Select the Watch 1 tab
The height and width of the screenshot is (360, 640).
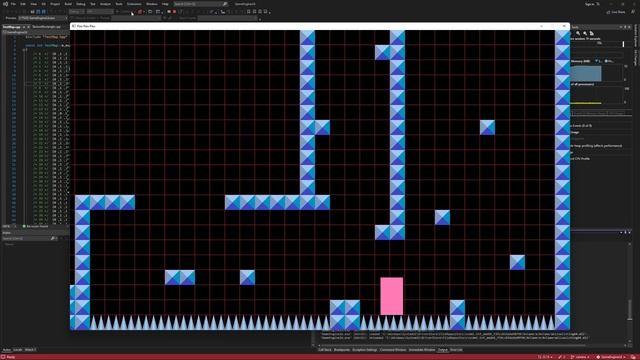click(30, 350)
